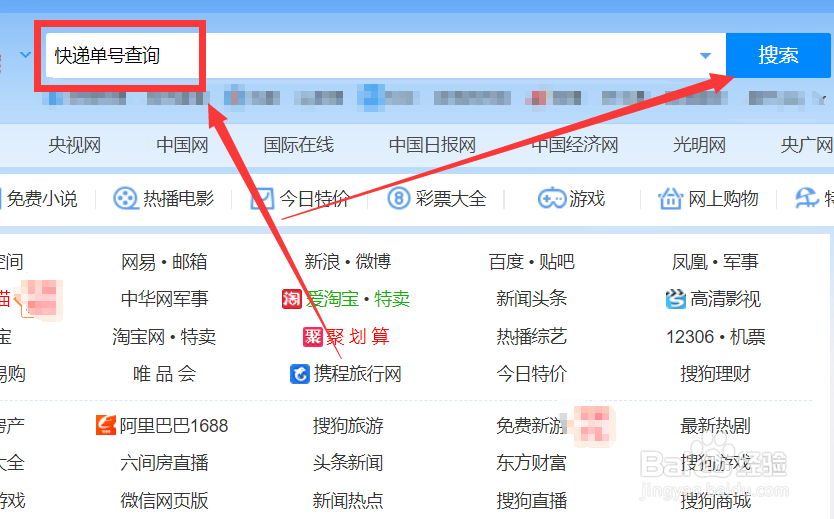The height and width of the screenshot is (519, 834).
Task: Click the 彩票大全 number-8 ball icon
Action: click(x=399, y=199)
